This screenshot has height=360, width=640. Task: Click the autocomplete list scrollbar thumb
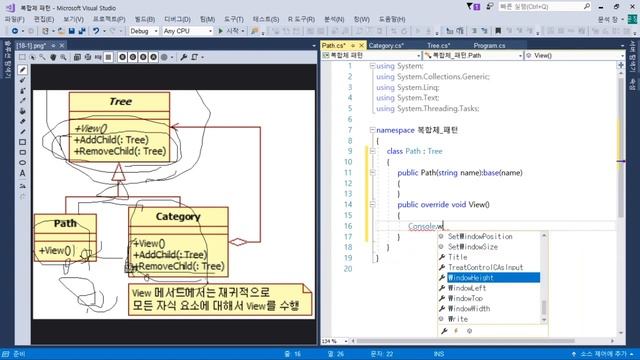pos(544,308)
